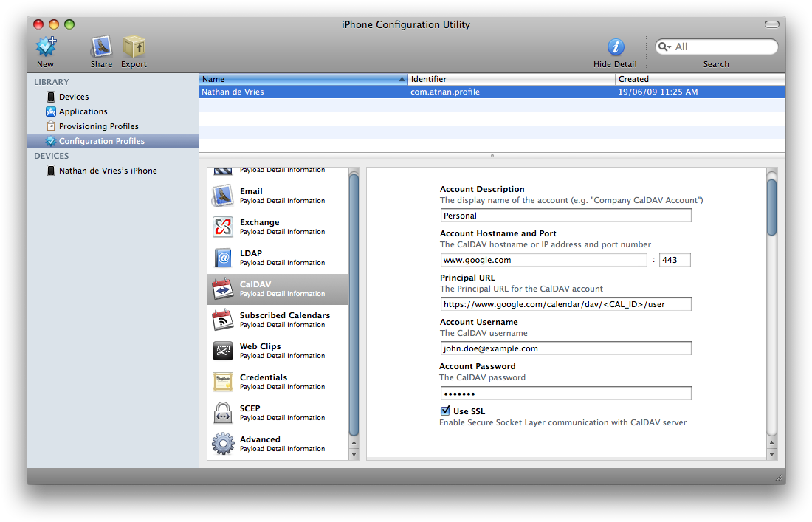
Task: Click the hostname field showing www.google.com
Action: pyautogui.click(x=544, y=260)
